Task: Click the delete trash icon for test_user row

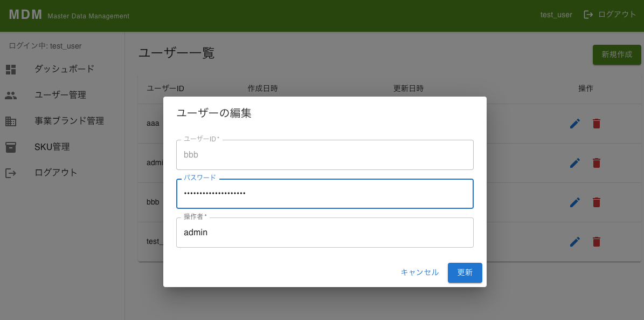Action: (597, 242)
